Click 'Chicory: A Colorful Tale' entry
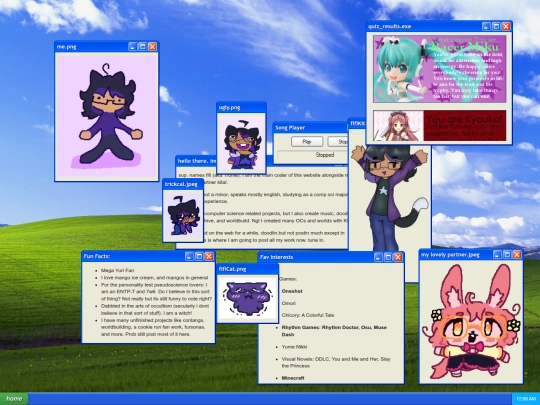The height and width of the screenshot is (405, 540). point(308,315)
